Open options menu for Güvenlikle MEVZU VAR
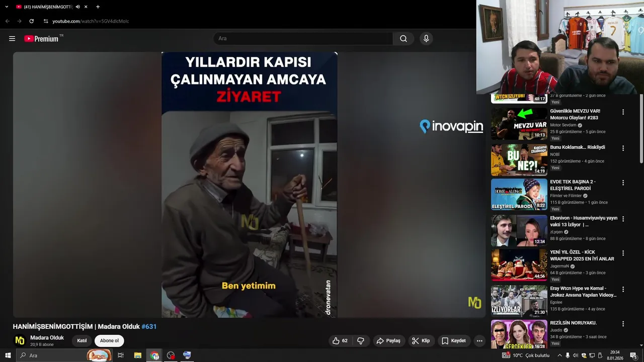The width and height of the screenshot is (644, 362). point(623,112)
